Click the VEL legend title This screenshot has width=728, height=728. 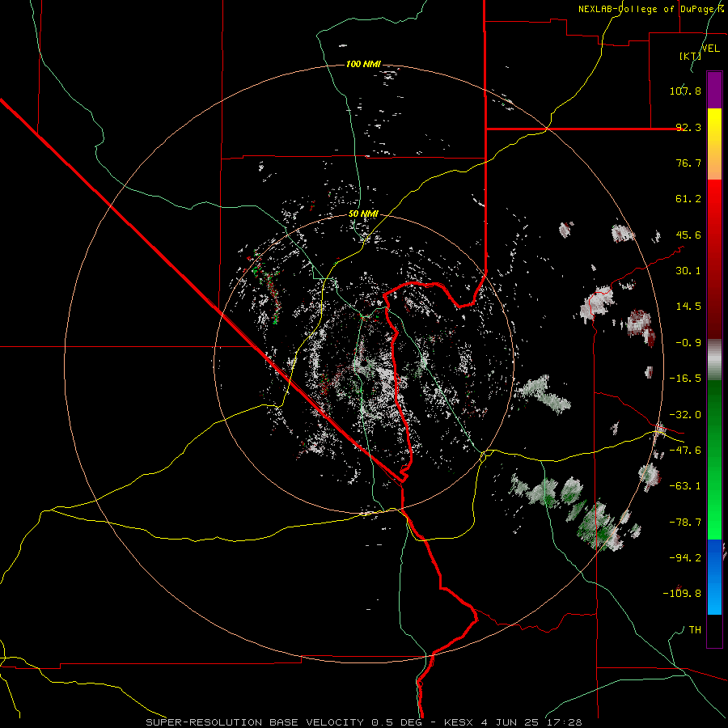(x=710, y=49)
